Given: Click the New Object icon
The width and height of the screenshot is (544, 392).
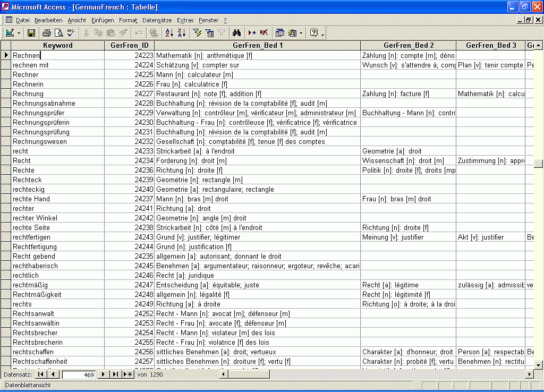Looking at the screenshot, I should point(293,33).
